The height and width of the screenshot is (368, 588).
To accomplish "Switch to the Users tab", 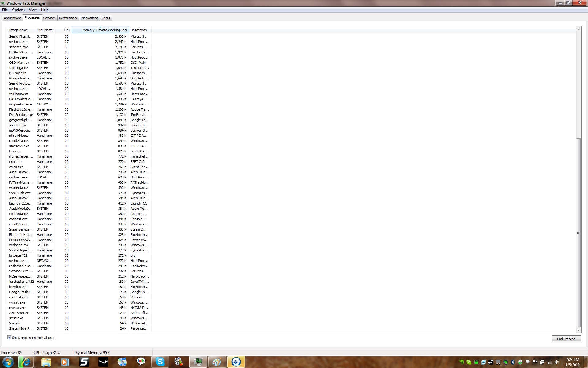I will [x=106, y=18].
